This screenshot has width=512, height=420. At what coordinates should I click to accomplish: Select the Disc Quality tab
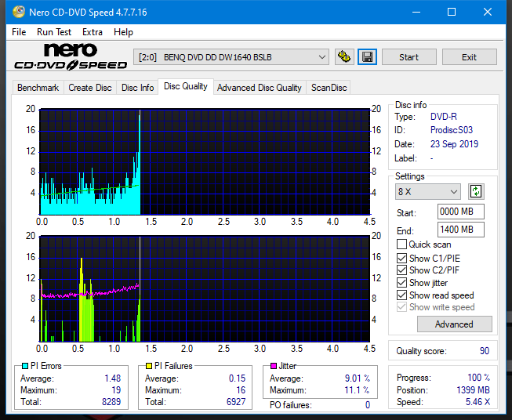(186, 86)
